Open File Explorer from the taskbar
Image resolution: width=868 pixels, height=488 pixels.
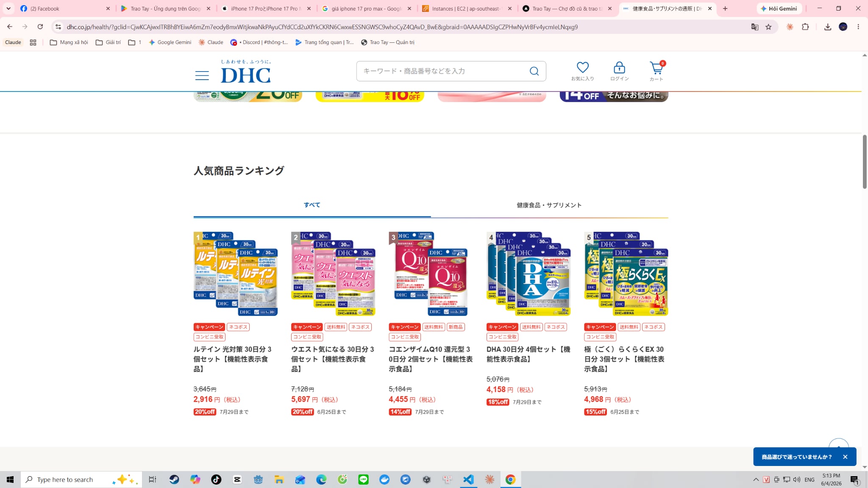click(279, 480)
